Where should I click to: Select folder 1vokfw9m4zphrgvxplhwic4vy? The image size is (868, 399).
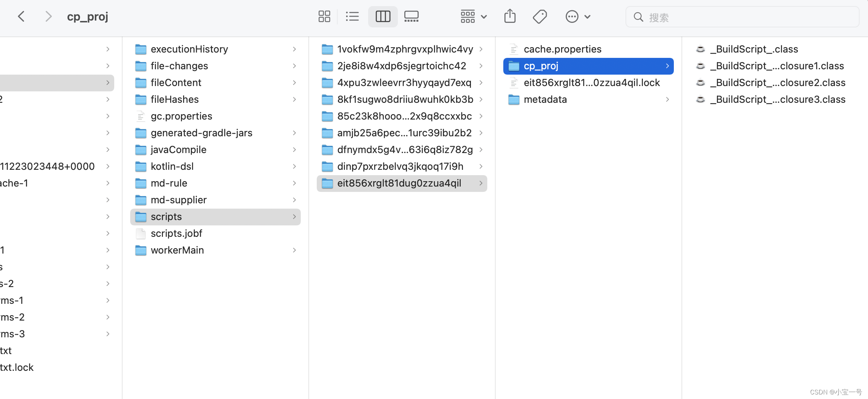click(x=402, y=49)
